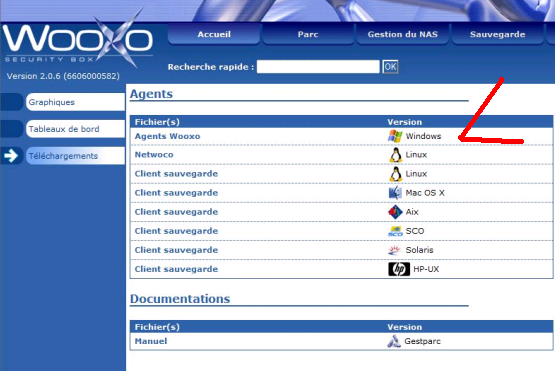Click the Solaris sun icon

click(394, 250)
